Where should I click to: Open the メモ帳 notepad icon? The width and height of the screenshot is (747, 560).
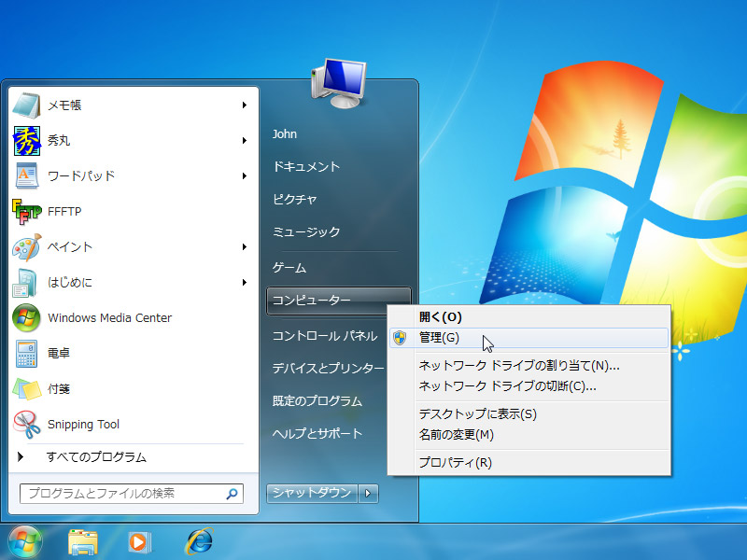tap(27, 105)
